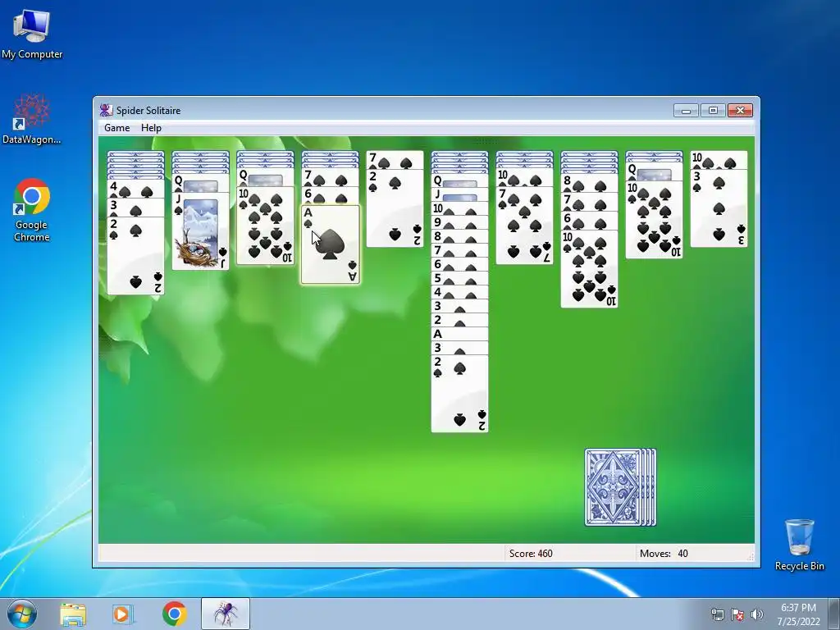The image size is (840, 630).
Task: Click the 7 of spades atop the fifth column
Action: tap(395, 160)
